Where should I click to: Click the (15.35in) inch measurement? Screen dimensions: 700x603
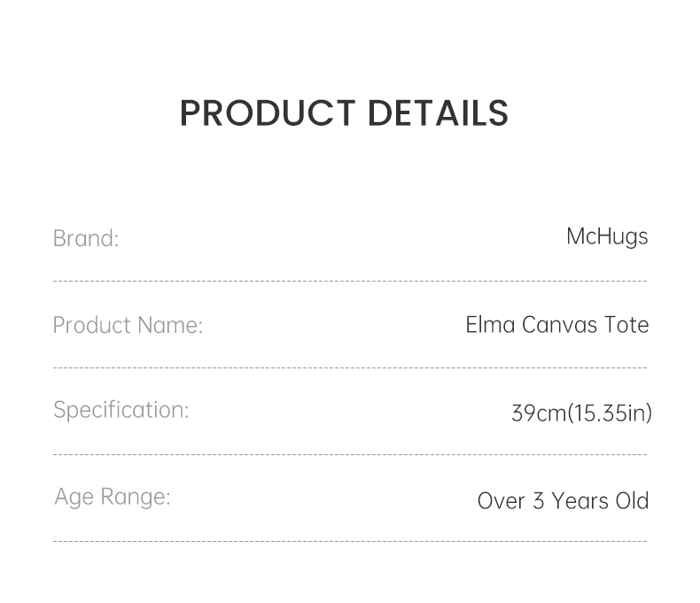tap(610, 413)
